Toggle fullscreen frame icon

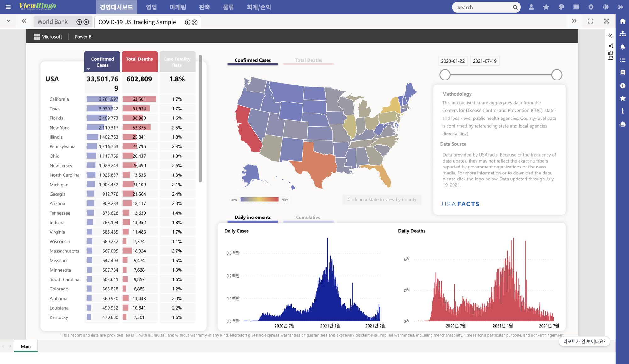pos(590,21)
